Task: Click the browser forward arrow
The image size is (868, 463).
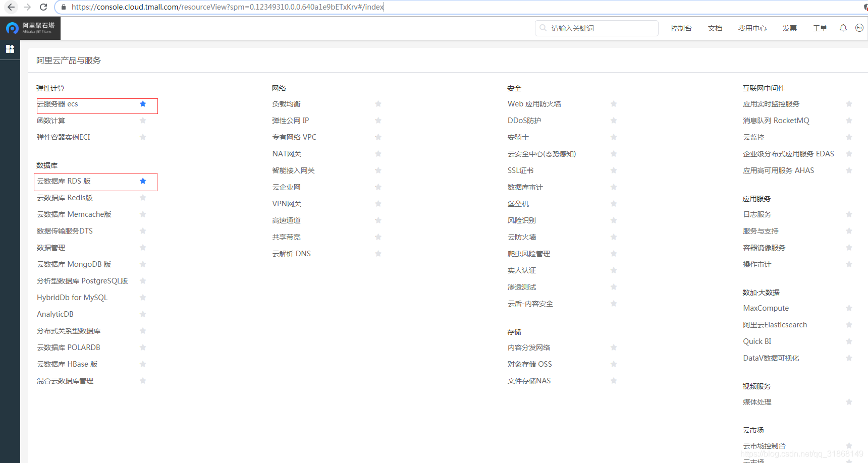Action: (x=27, y=7)
